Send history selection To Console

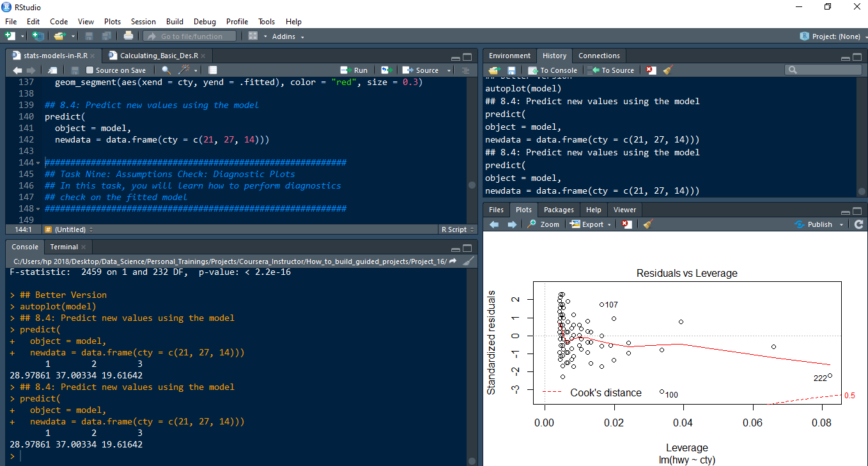tap(552, 70)
